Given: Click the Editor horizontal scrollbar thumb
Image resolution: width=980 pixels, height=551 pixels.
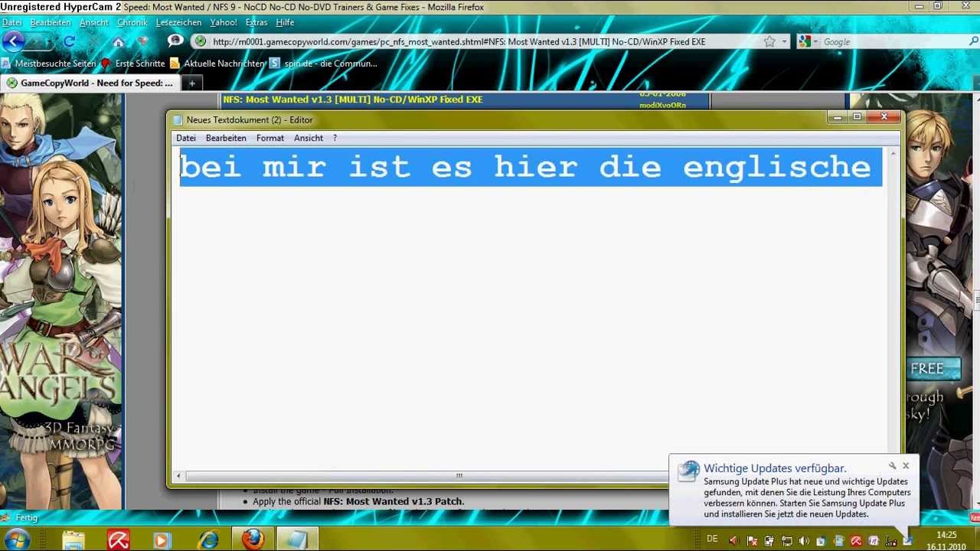Looking at the screenshot, I should [x=459, y=476].
